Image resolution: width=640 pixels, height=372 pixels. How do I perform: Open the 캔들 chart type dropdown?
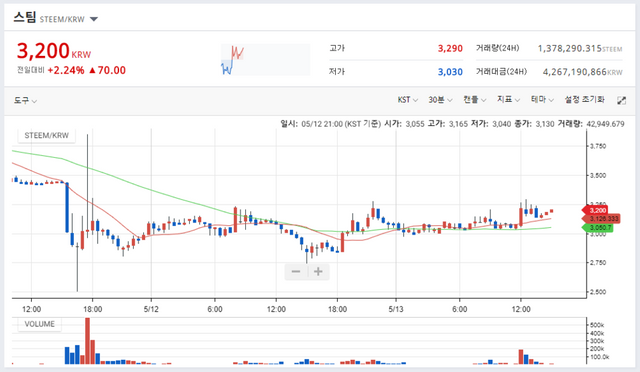pyautogui.click(x=474, y=100)
